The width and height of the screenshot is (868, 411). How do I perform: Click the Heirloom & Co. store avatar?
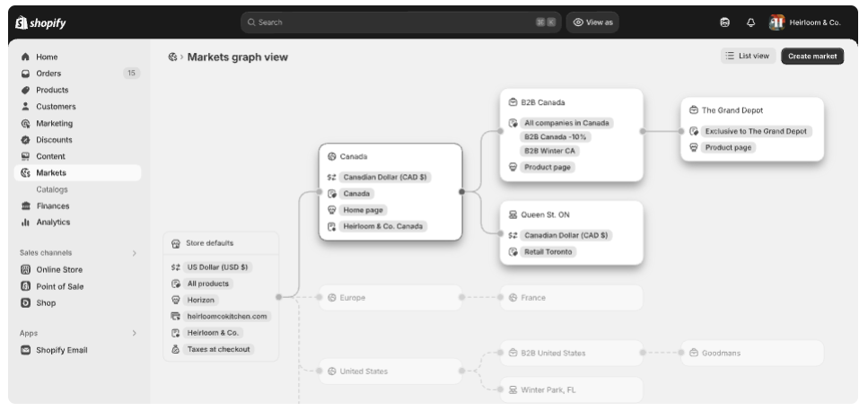point(776,22)
